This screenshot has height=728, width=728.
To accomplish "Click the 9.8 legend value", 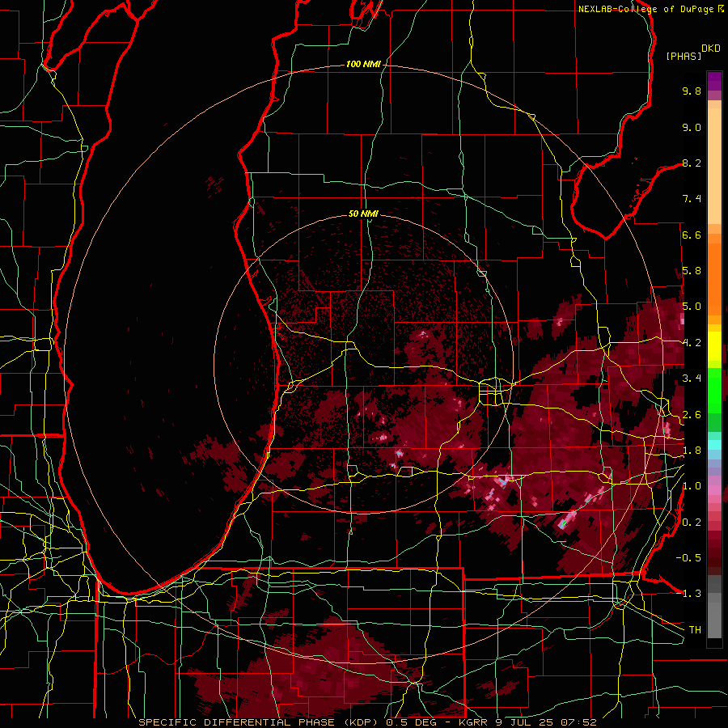I will click(x=692, y=91).
